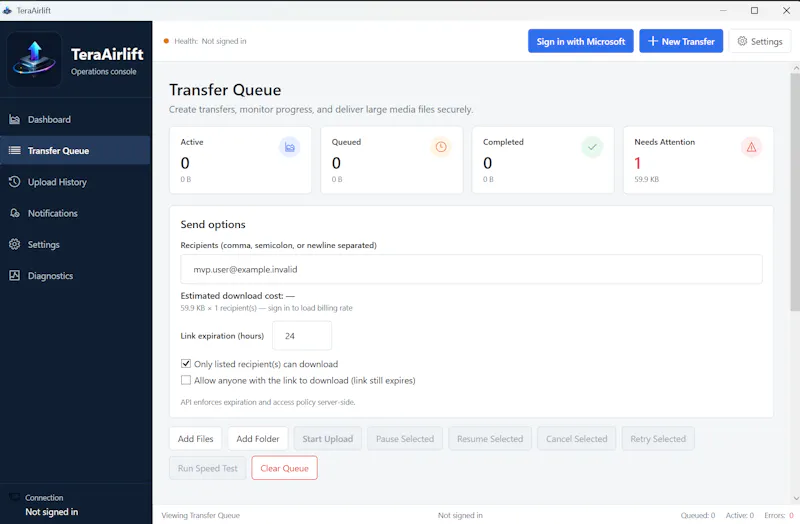Click the Start Upload button
The height and width of the screenshot is (524, 800).
click(328, 439)
